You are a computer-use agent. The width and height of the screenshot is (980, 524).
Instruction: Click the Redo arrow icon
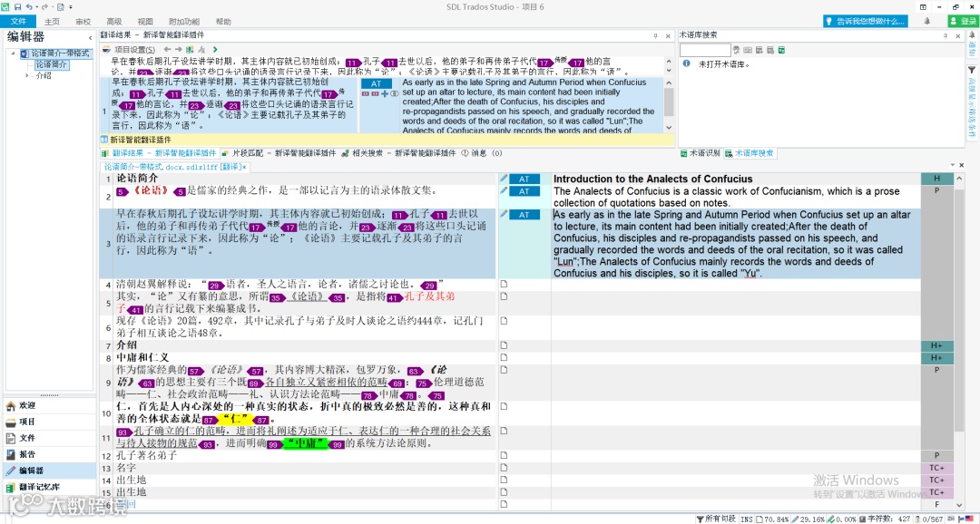(x=45, y=6)
